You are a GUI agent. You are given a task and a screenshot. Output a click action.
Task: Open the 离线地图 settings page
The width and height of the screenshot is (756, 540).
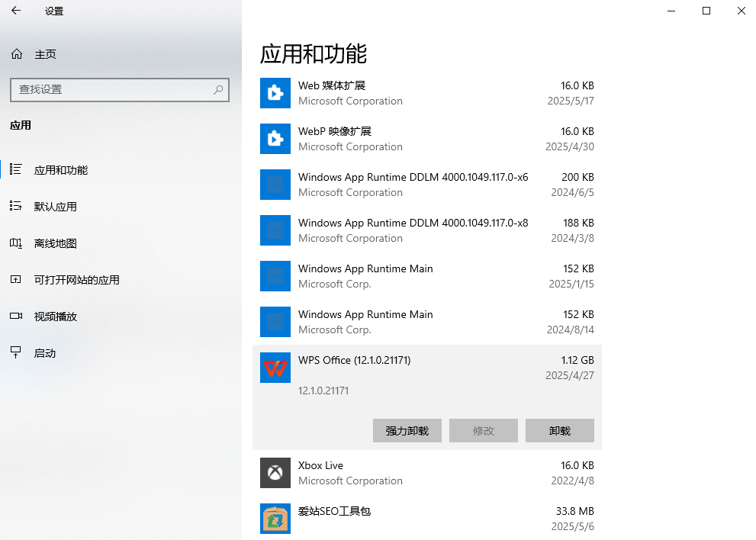[x=55, y=243]
